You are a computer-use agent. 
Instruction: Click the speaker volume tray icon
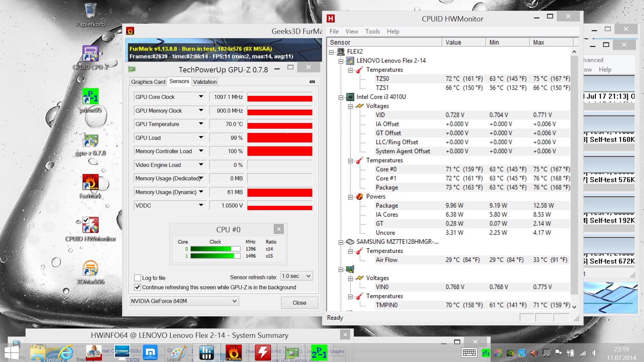[595, 353]
